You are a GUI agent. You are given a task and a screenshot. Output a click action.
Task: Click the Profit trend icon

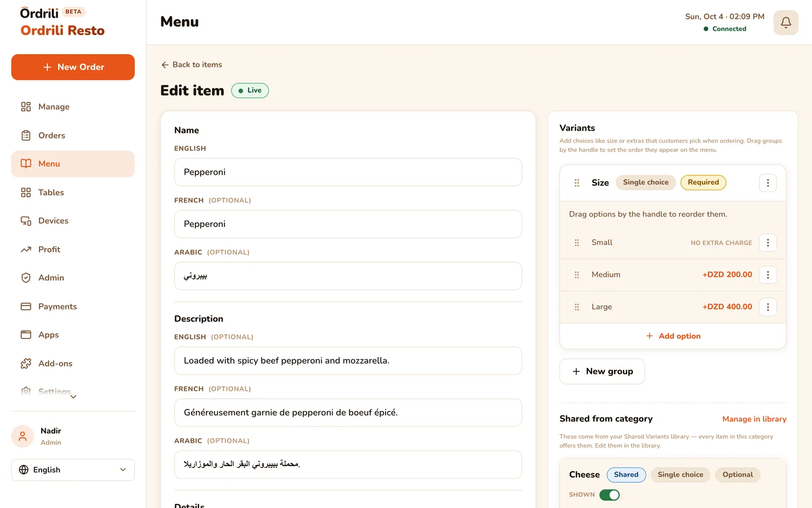[26, 249]
